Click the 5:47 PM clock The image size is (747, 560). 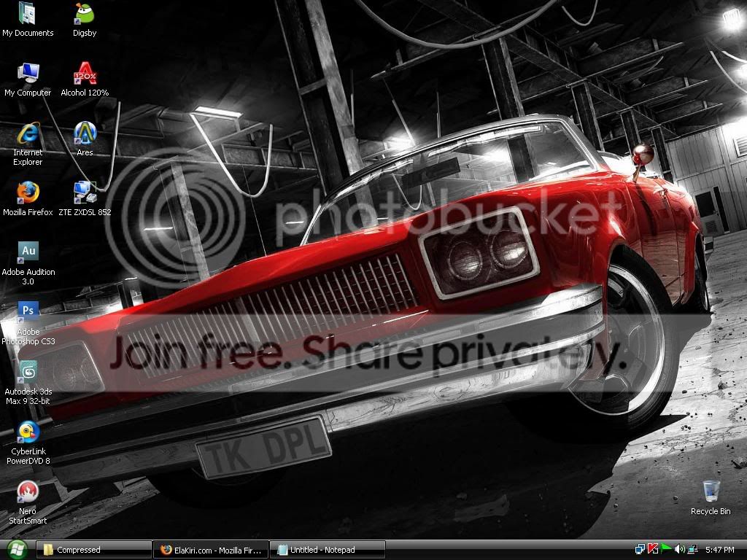720,550
